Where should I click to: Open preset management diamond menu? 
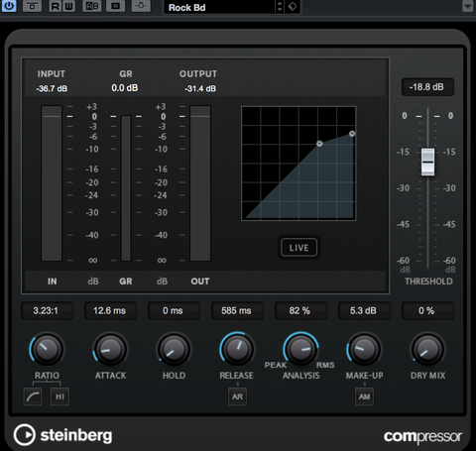pyautogui.click(x=293, y=7)
